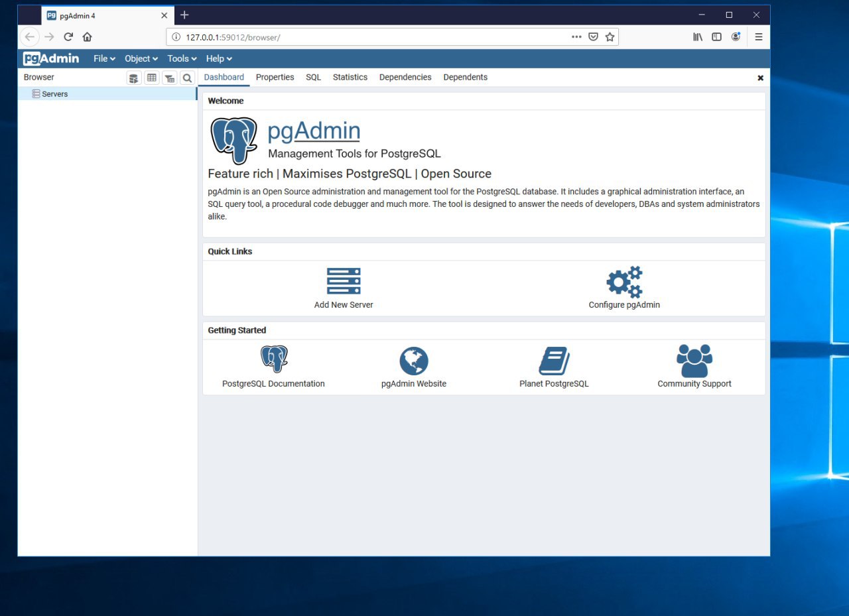Reload the page with the refresh icon
The height and width of the screenshot is (616, 849).
[x=68, y=37]
